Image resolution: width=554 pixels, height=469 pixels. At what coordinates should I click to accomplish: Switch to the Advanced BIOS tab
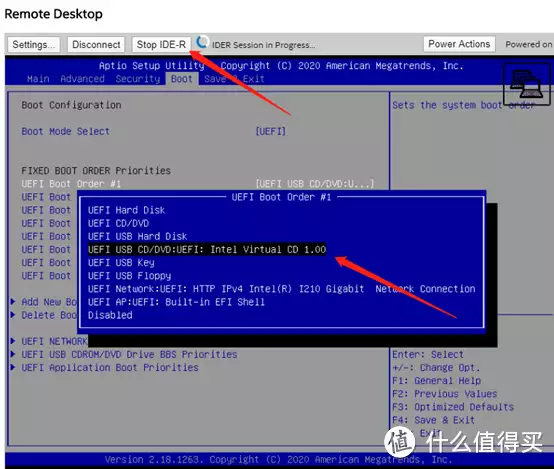pyautogui.click(x=82, y=78)
